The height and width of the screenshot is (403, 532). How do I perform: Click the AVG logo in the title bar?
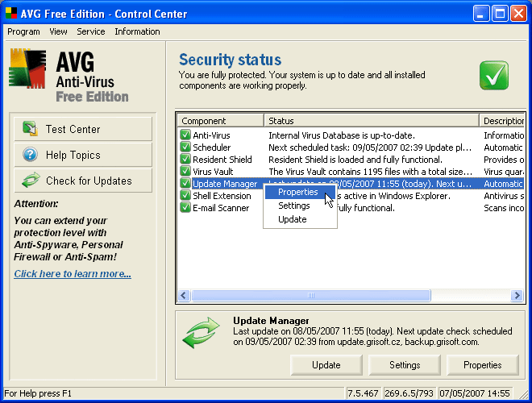(10, 13)
